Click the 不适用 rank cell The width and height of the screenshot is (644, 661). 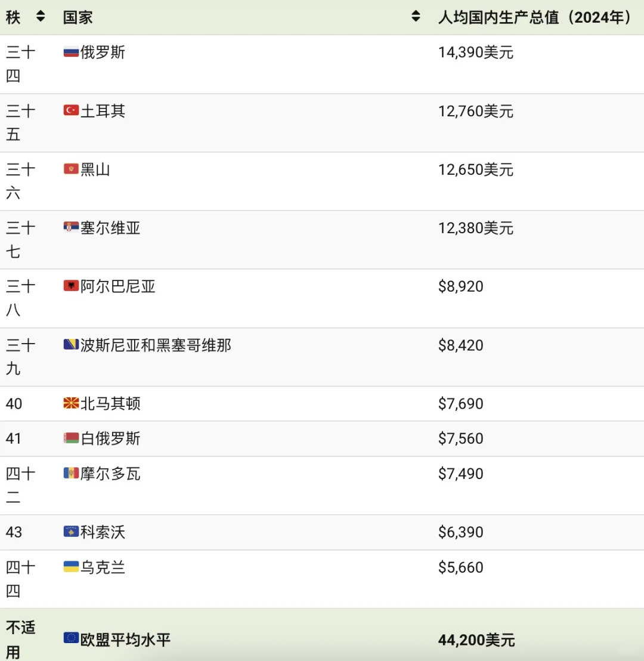20,640
